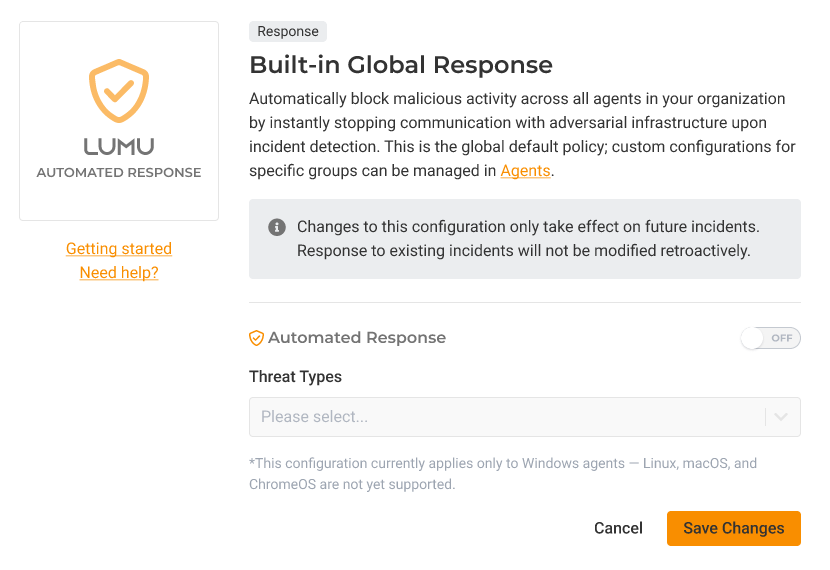Expand the Threat Types chevron arrow

tap(782, 417)
